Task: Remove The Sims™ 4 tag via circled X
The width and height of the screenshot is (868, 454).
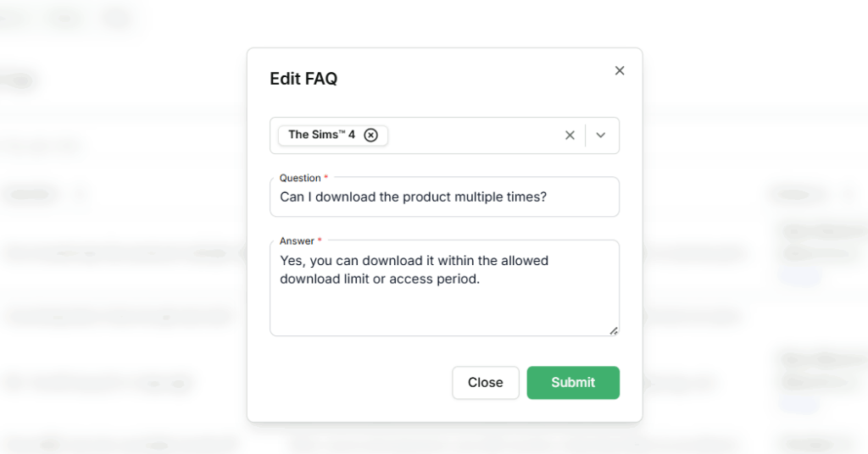Action: [x=370, y=135]
